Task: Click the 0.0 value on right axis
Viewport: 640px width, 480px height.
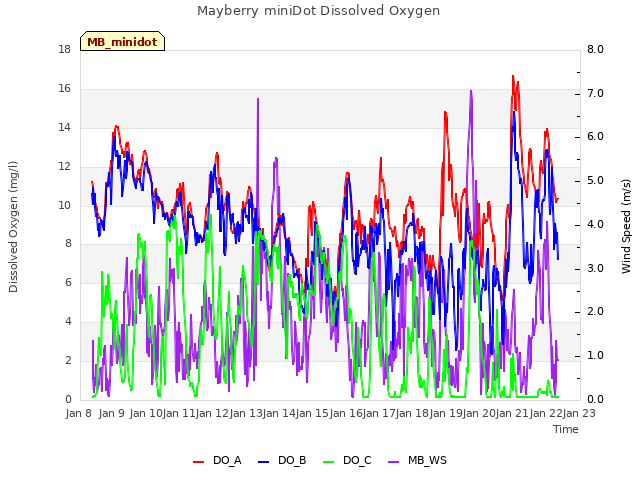Action: (x=595, y=400)
